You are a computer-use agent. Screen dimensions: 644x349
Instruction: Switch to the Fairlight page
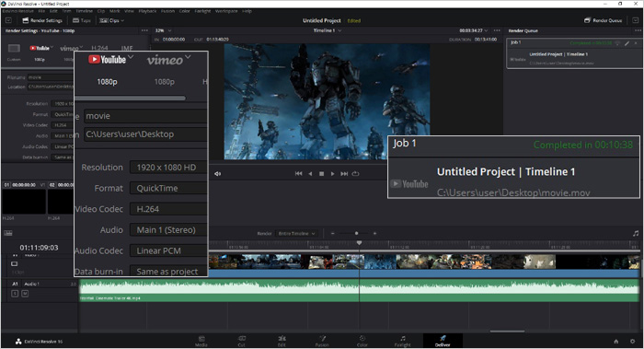(403, 341)
